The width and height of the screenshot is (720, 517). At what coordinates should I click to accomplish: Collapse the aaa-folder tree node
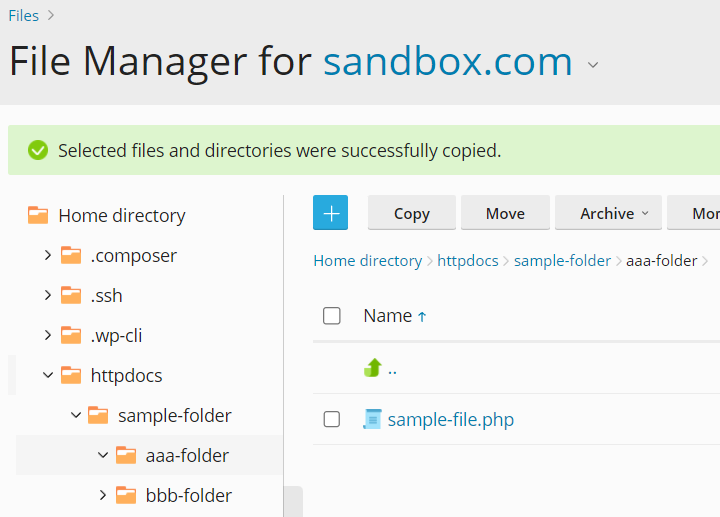102,455
